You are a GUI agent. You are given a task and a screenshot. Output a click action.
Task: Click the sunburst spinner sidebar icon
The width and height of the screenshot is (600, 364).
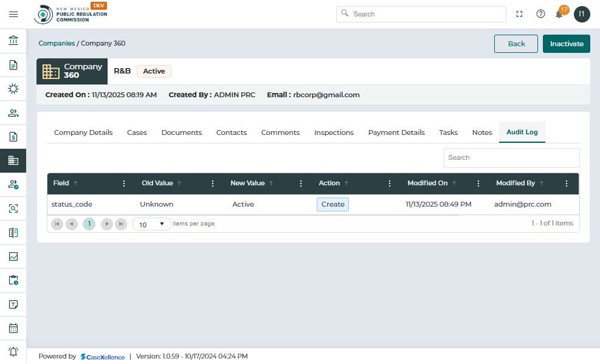point(13,89)
